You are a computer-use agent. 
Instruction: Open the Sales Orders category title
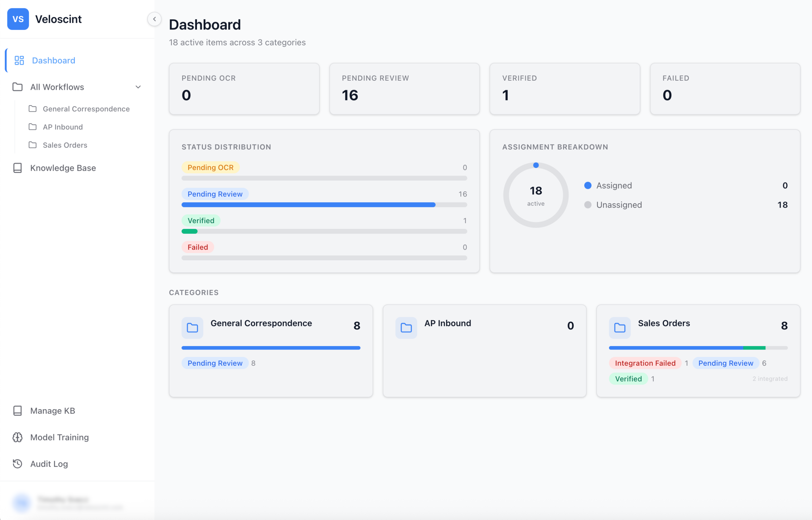click(664, 323)
